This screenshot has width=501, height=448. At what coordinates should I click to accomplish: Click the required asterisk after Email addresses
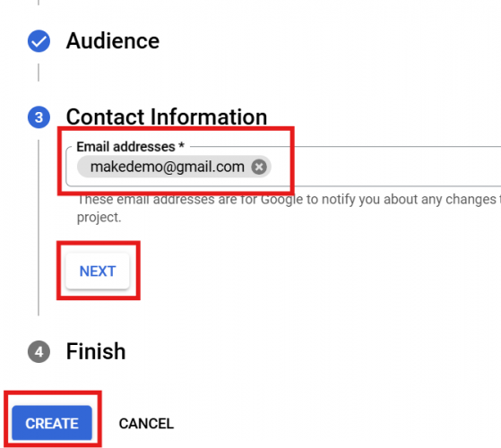tap(181, 145)
